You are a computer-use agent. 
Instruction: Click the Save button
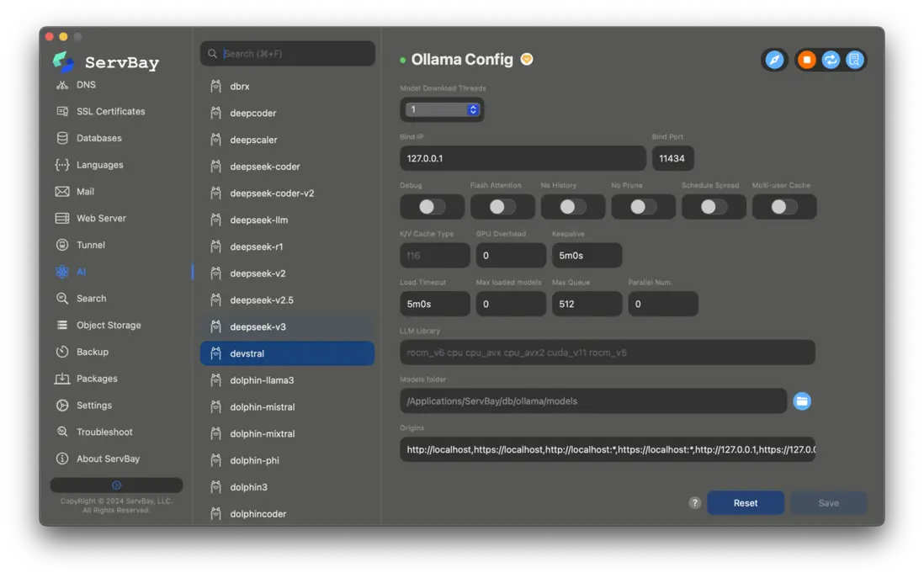tap(829, 502)
